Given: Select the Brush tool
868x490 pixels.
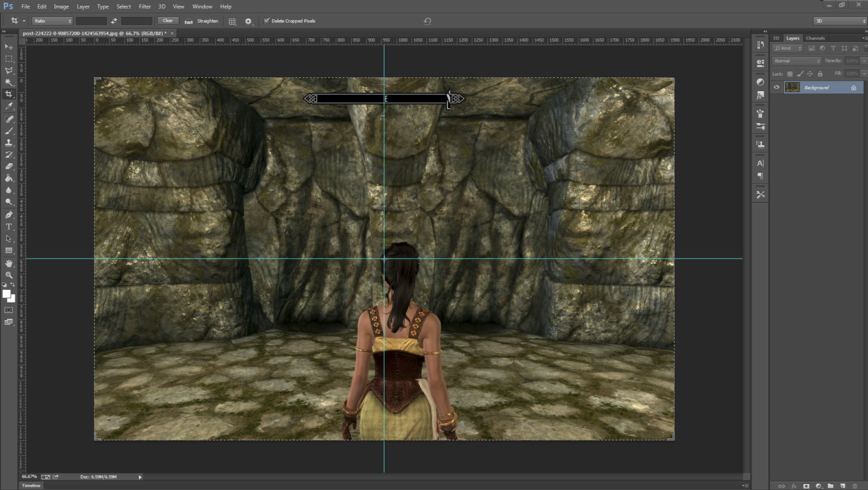Looking at the screenshot, I should (x=9, y=131).
